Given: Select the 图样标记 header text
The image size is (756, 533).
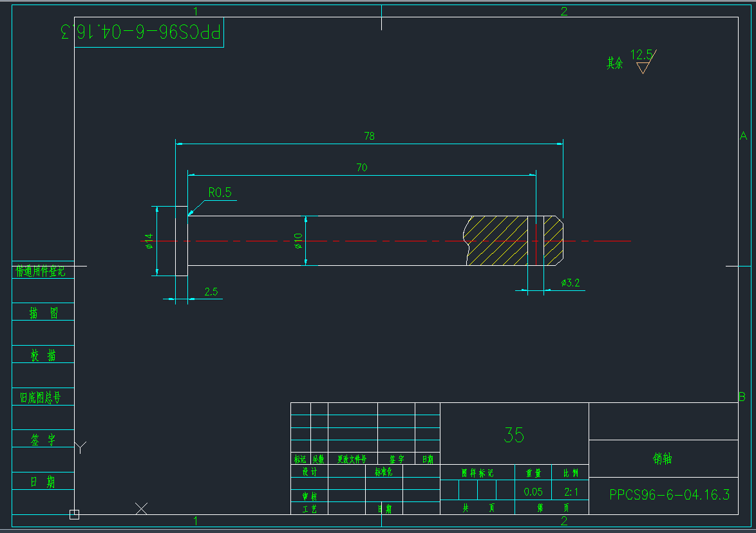Looking at the screenshot, I should point(477,472).
